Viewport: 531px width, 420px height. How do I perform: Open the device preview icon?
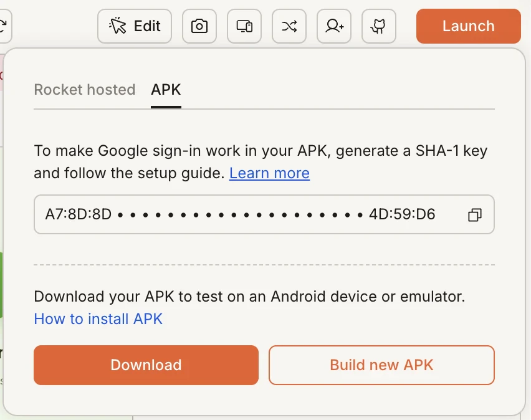(x=244, y=26)
